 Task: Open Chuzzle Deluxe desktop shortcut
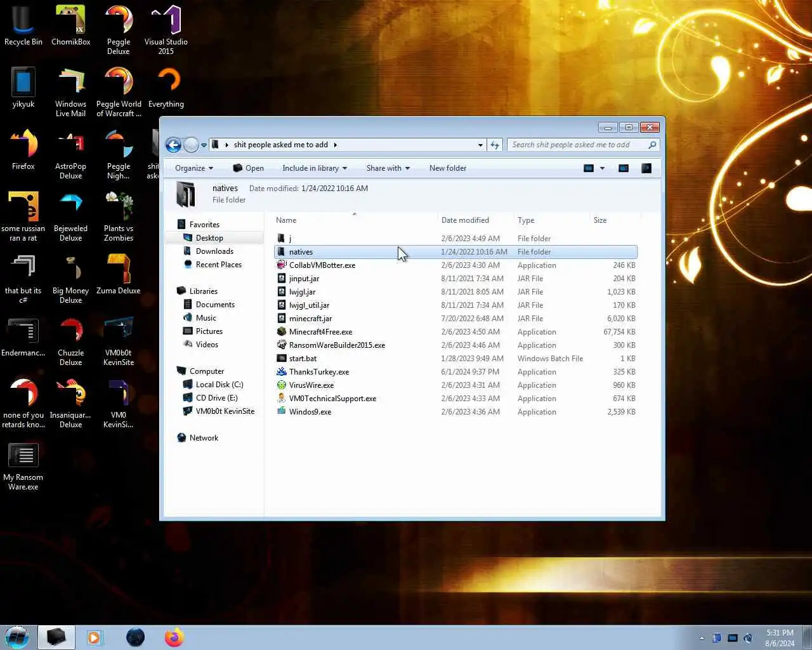(x=71, y=342)
